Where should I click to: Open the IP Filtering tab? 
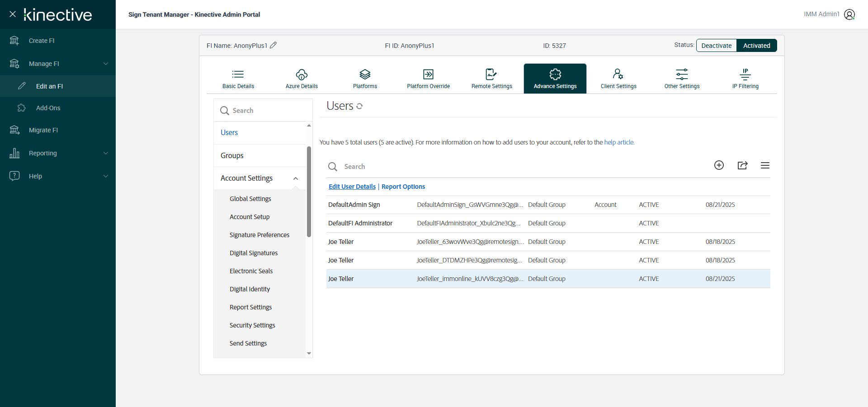(745, 79)
